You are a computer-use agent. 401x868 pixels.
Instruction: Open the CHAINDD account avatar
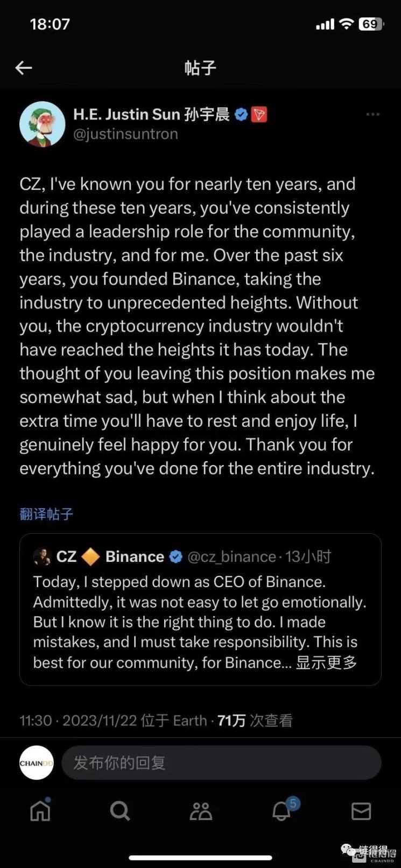pyautogui.click(x=37, y=763)
